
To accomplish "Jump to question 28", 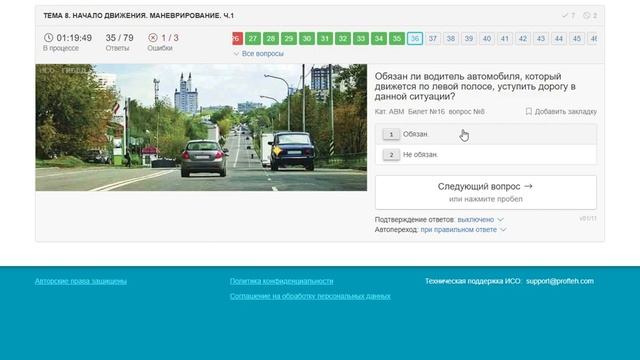I will tap(271, 39).
